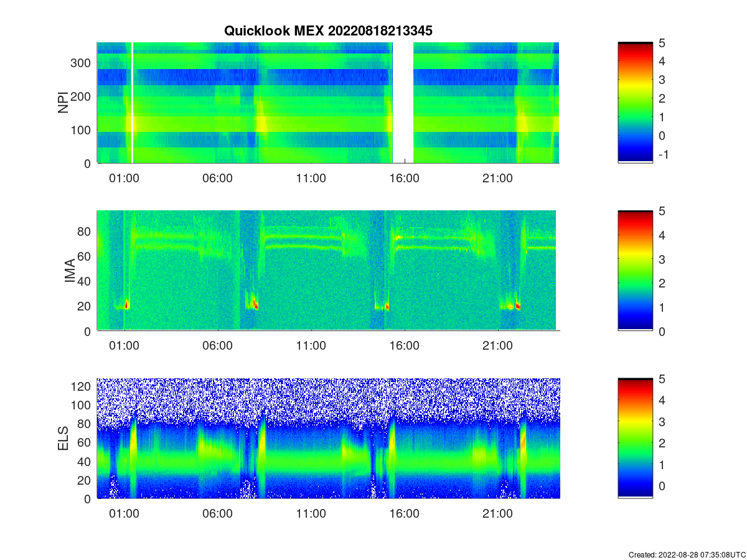Click the 11:00 tick under the IMA plot
This screenshot has height=560, width=747.
point(311,346)
